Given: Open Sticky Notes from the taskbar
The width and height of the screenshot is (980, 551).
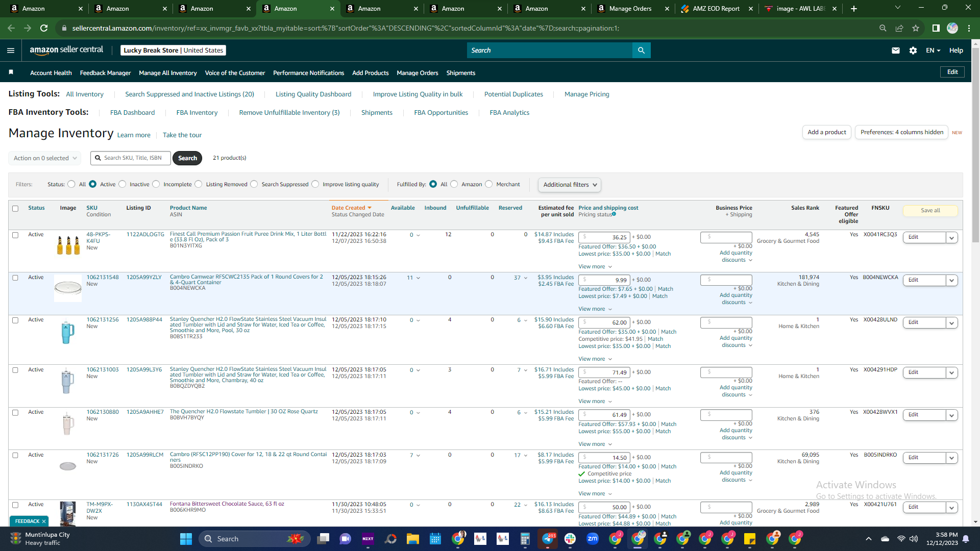Looking at the screenshot, I should 750,539.
